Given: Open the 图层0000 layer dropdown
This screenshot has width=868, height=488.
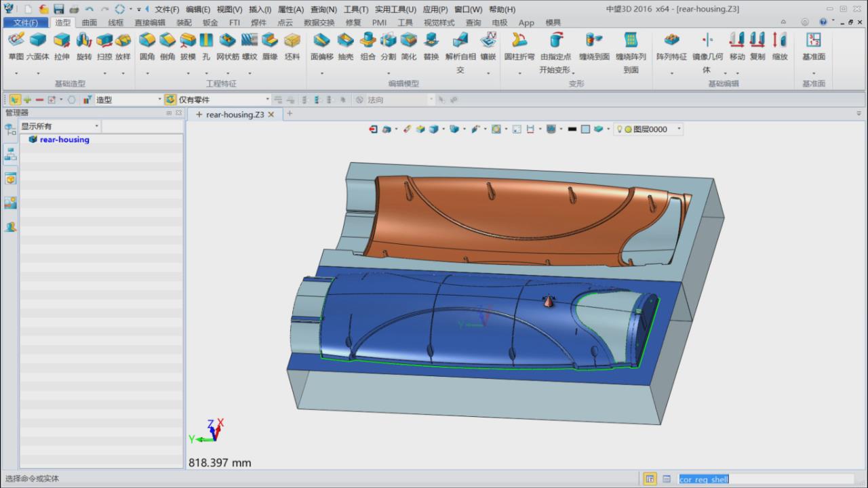Looking at the screenshot, I should coord(679,129).
